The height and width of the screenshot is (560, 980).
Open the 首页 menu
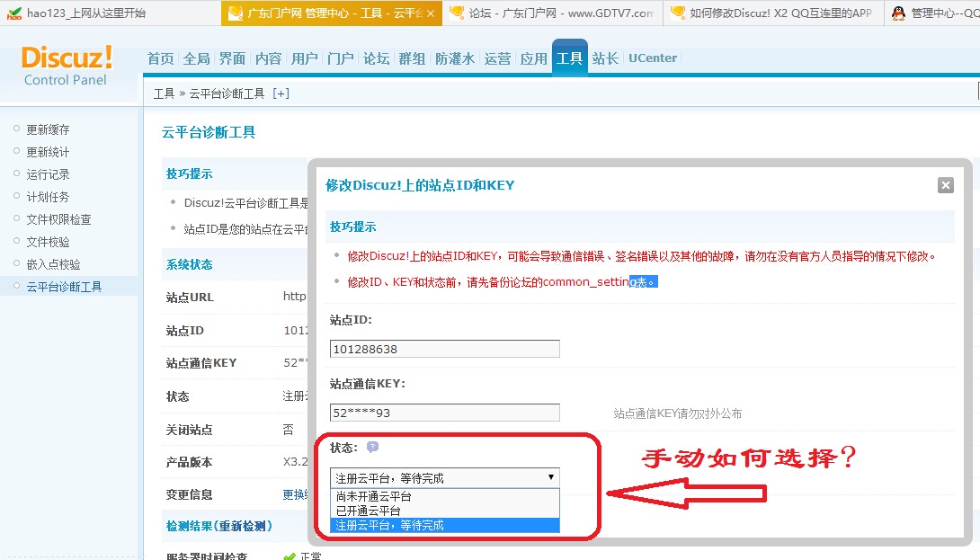point(161,58)
